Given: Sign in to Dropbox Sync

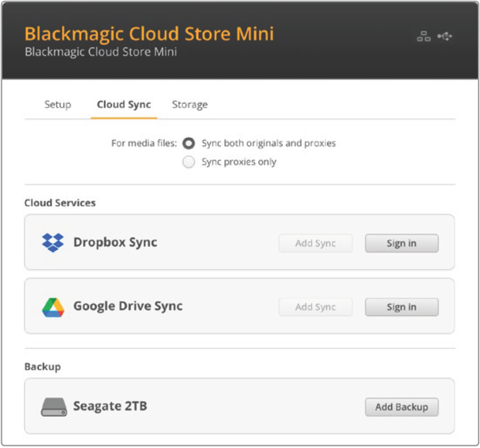Looking at the screenshot, I should [x=402, y=243].
